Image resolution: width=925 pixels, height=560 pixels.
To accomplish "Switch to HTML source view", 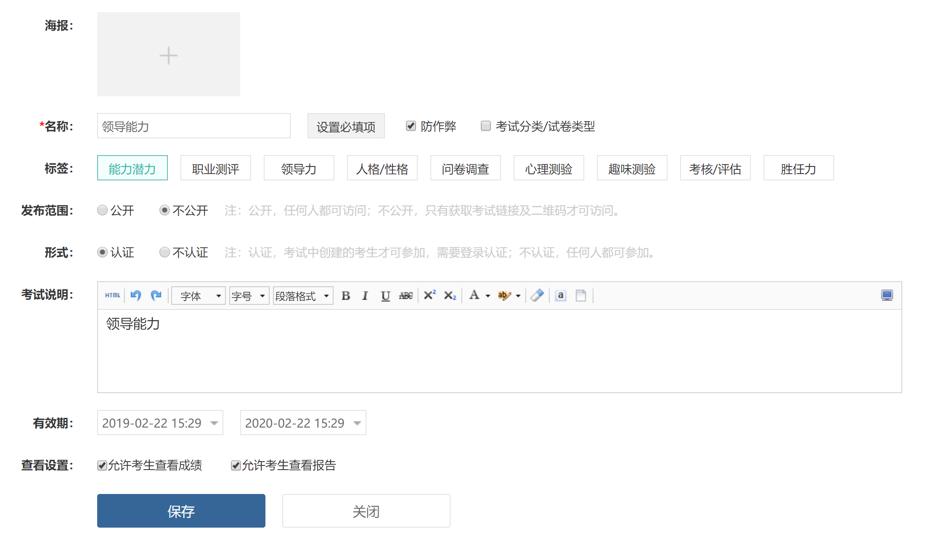I will click(x=112, y=296).
